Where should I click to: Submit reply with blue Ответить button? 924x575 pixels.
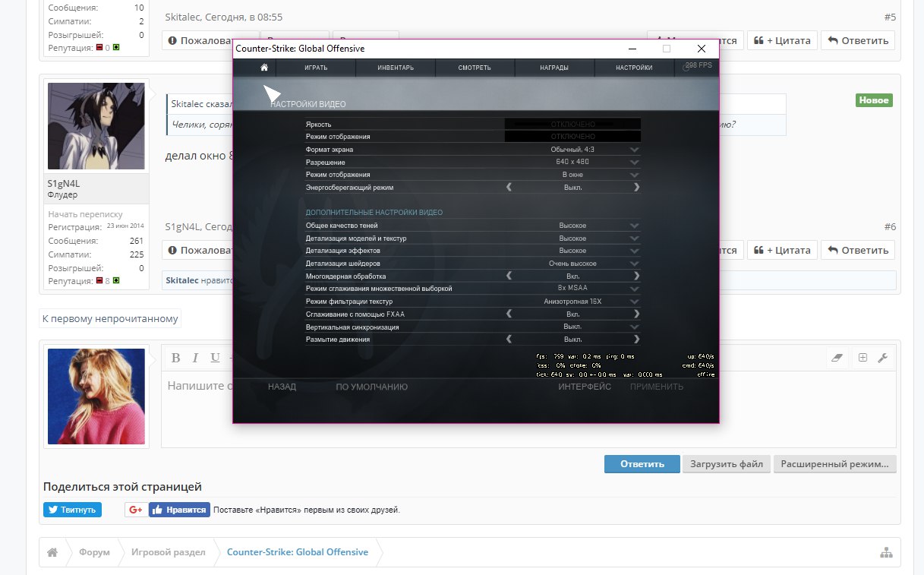click(642, 464)
